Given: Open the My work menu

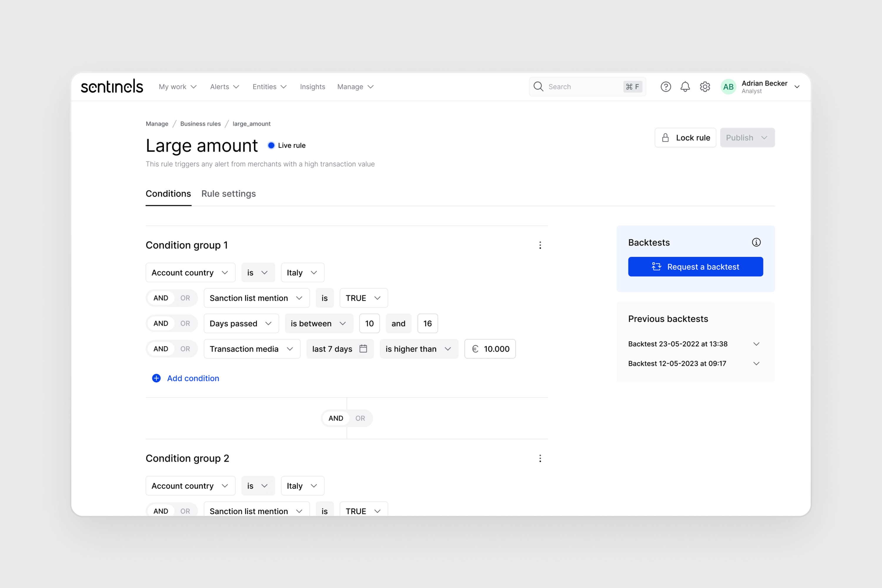Looking at the screenshot, I should 178,87.
